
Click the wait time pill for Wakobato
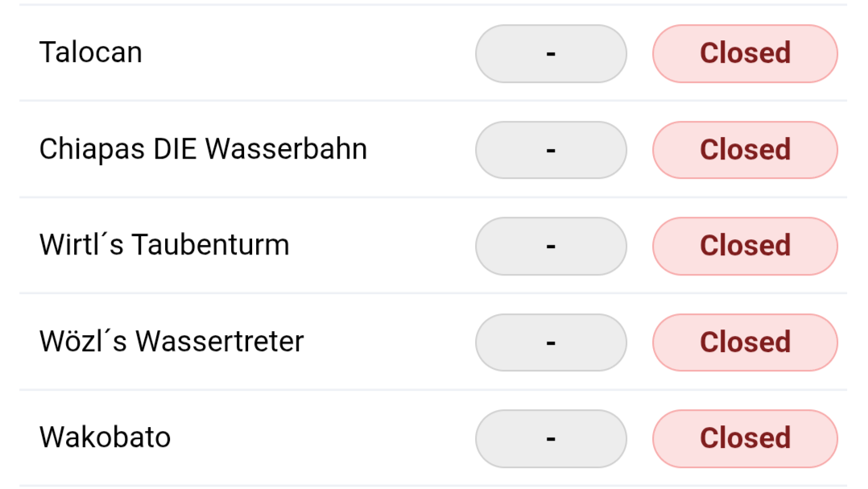pyautogui.click(x=551, y=438)
